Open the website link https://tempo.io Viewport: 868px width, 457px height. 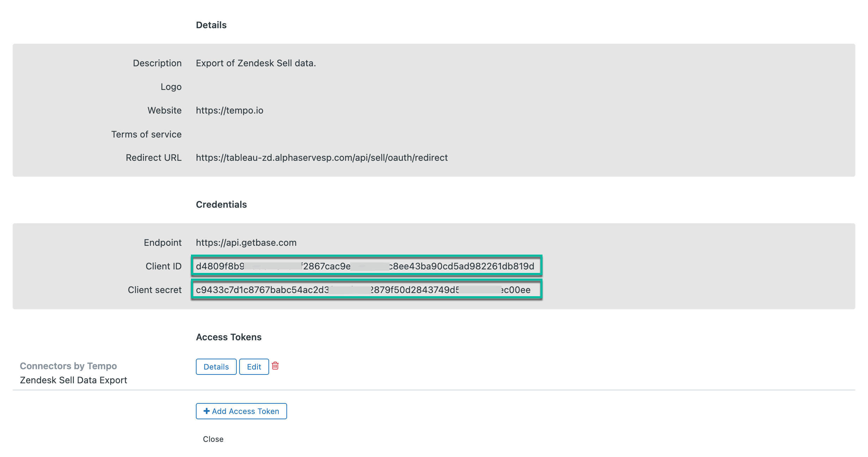click(230, 110)
